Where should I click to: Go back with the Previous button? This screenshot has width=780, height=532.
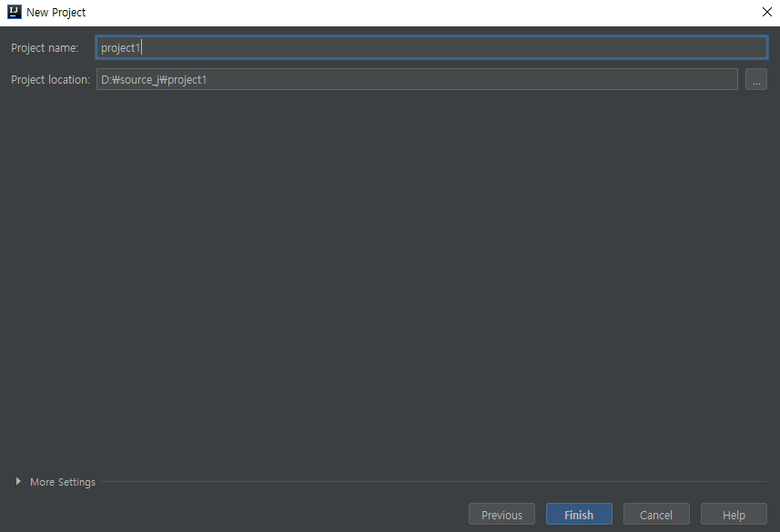point(501,514)
